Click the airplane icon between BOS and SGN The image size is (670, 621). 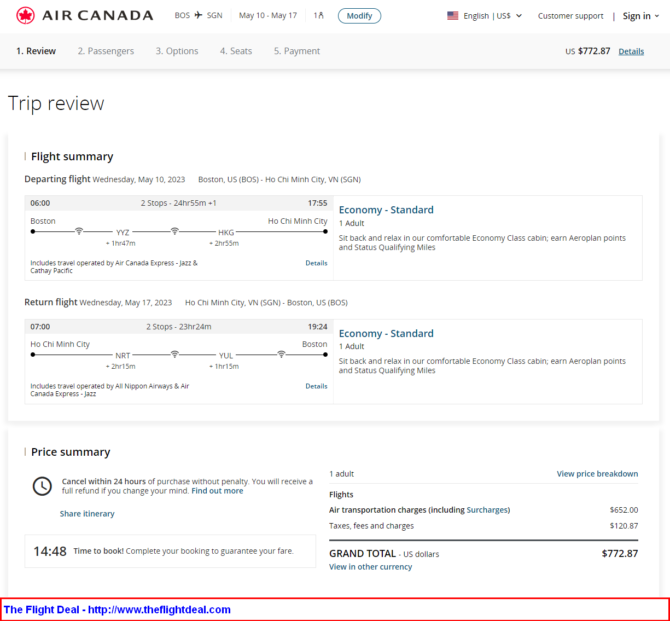click(198, 15)
